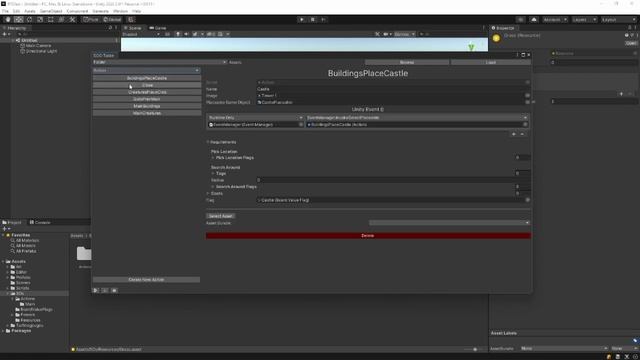Open the Account dropdown
Screen dimensions: 640x360
point(555,20)
